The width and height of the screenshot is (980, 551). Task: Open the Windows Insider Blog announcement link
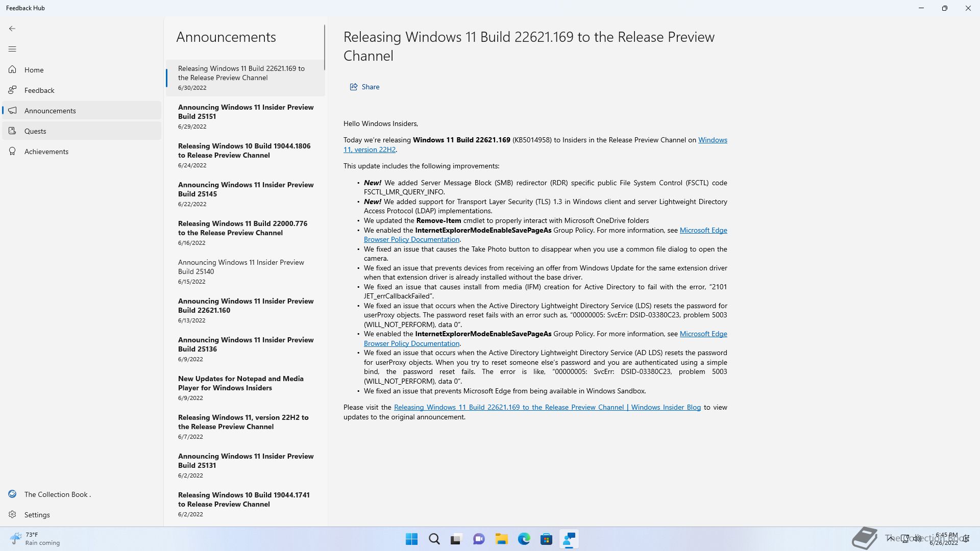tap(547, 407)
